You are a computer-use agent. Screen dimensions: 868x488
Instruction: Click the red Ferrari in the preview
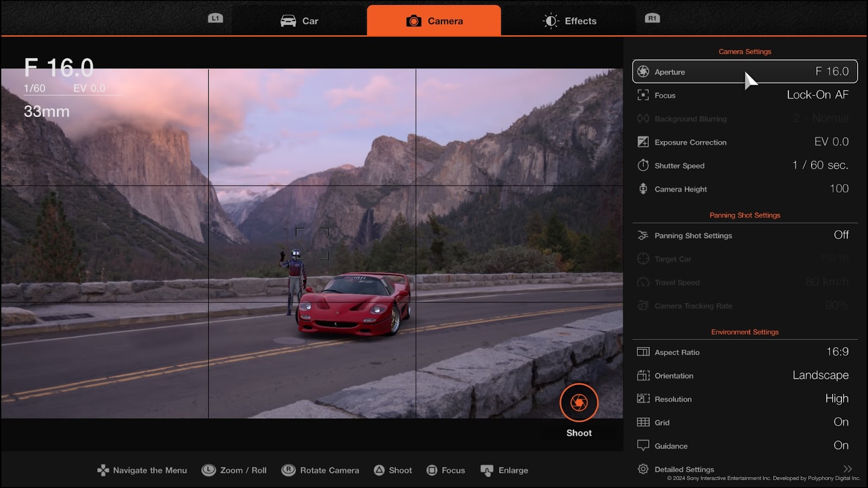354,304
